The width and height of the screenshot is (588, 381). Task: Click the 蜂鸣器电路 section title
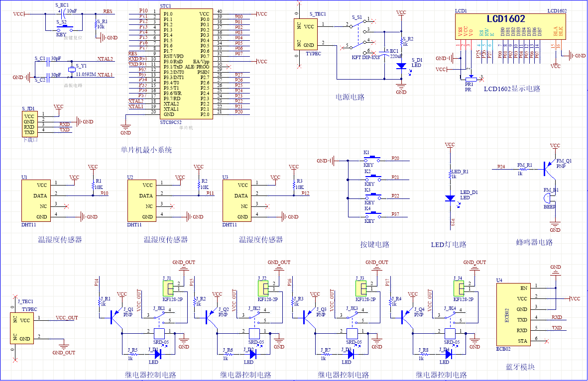534,242
